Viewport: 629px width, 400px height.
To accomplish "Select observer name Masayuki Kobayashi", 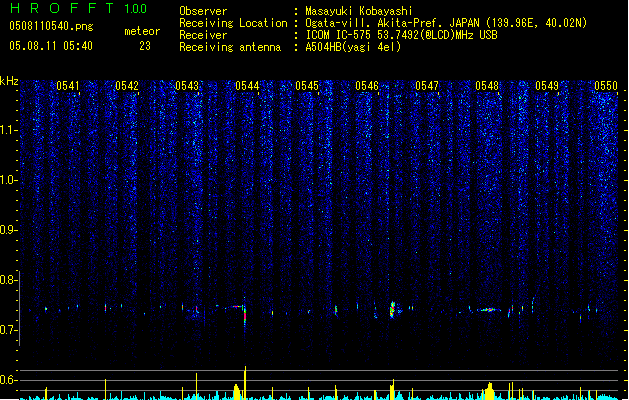I will pyautogui.click(x=359, y=11).
